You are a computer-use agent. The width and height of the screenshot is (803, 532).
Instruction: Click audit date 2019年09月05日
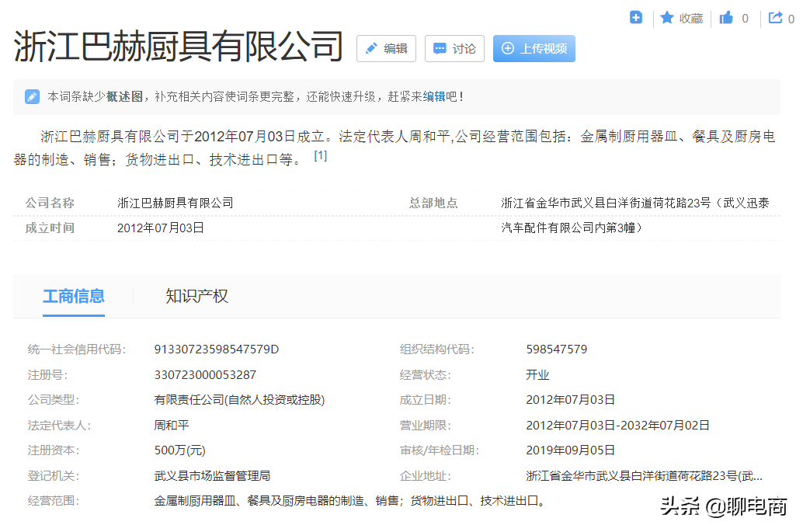[570, 450]
